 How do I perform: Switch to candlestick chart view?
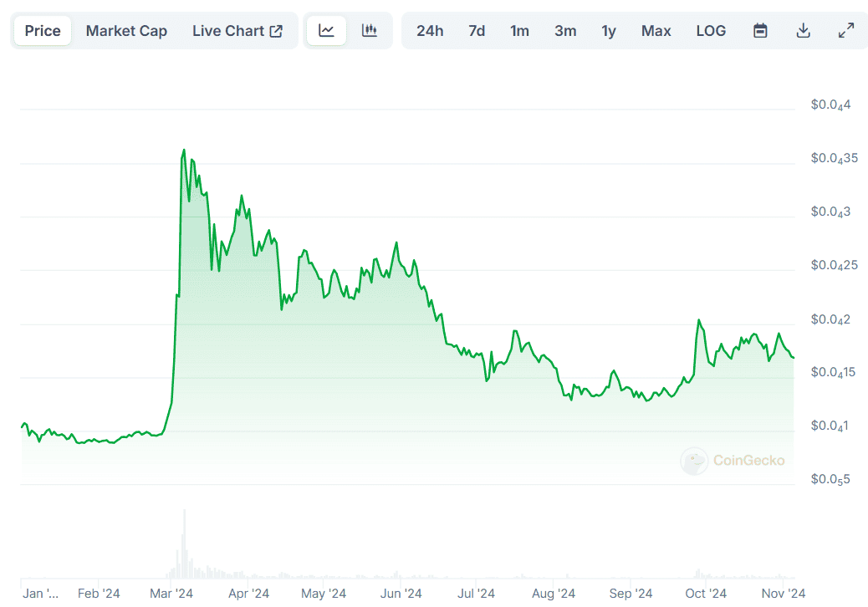coord(370,30)
